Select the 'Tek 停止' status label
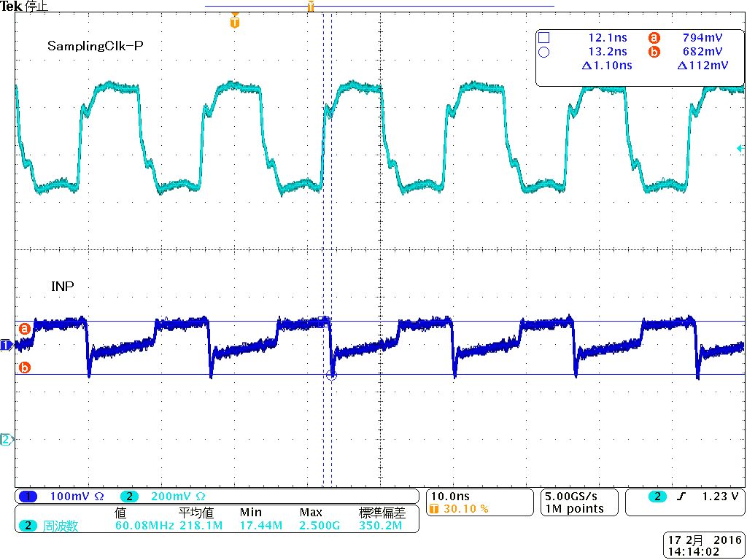Image resolution: width=747 pixels, height=560 pixels. [22, 7]
